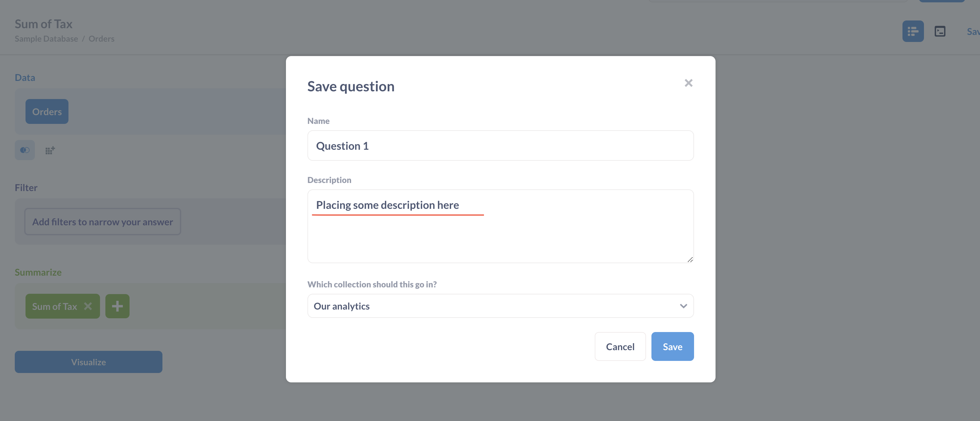Click the Save question dialog title

[x=350, y=86]
